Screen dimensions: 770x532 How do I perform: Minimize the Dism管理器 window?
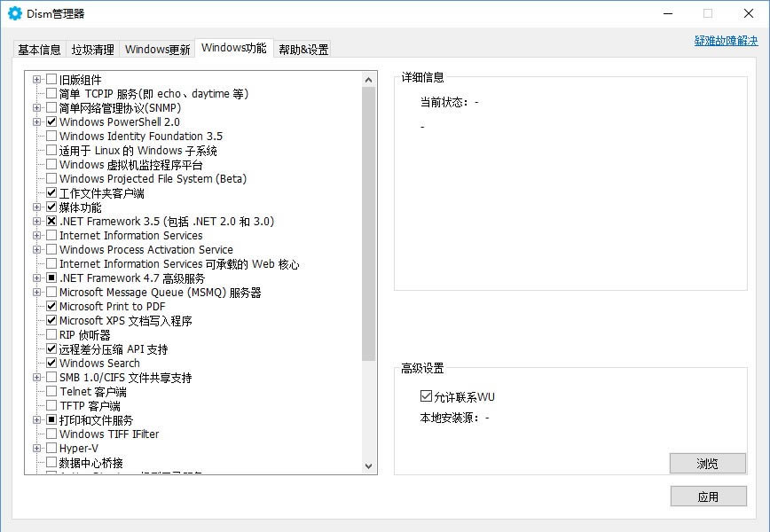pyautogui.click(x=668, y=13)
